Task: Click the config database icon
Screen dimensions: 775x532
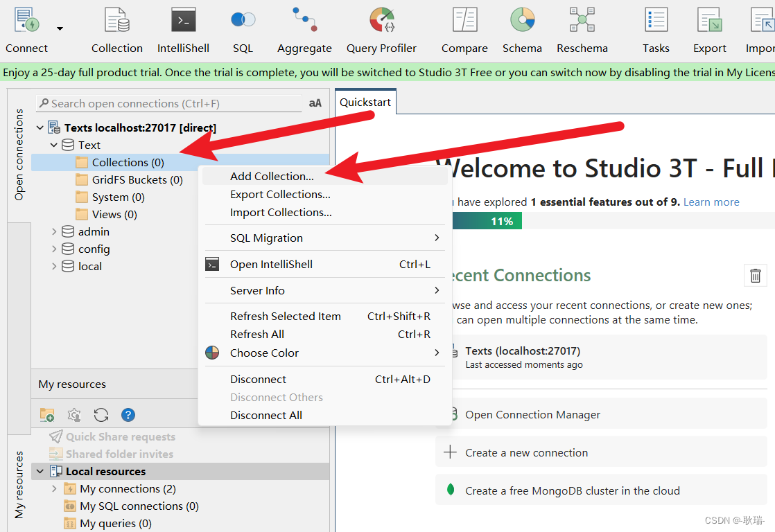Action: coord(68,249)
